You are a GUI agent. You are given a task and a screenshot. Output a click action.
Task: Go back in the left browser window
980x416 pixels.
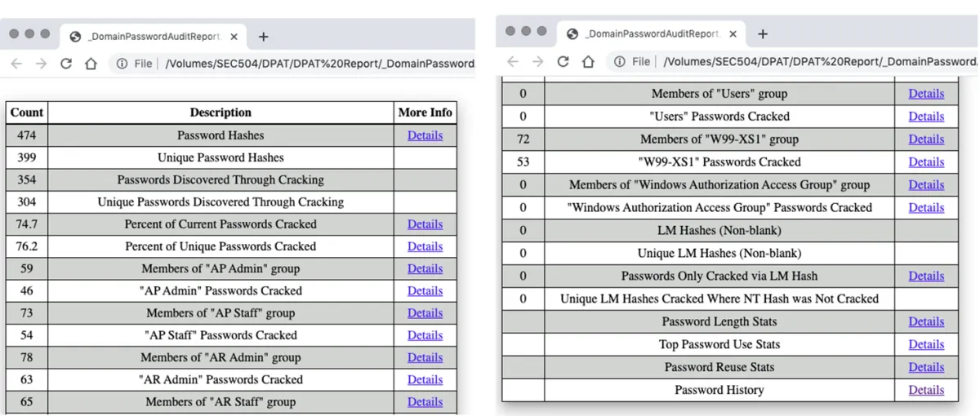point(16,64)
